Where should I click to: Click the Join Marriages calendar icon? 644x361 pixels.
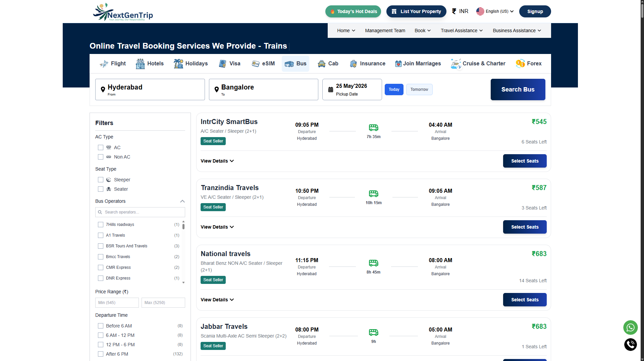click(398, 64)
